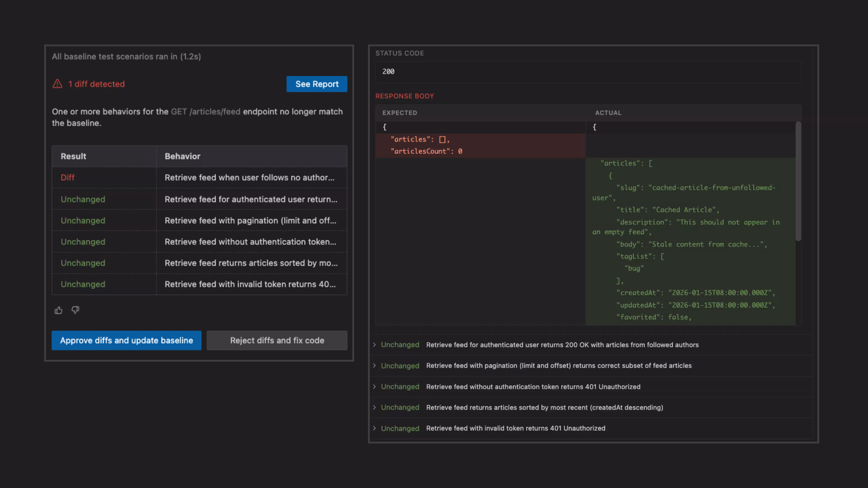
Task: Click the thumbs down feedback icon
Action: pos(75,310)
